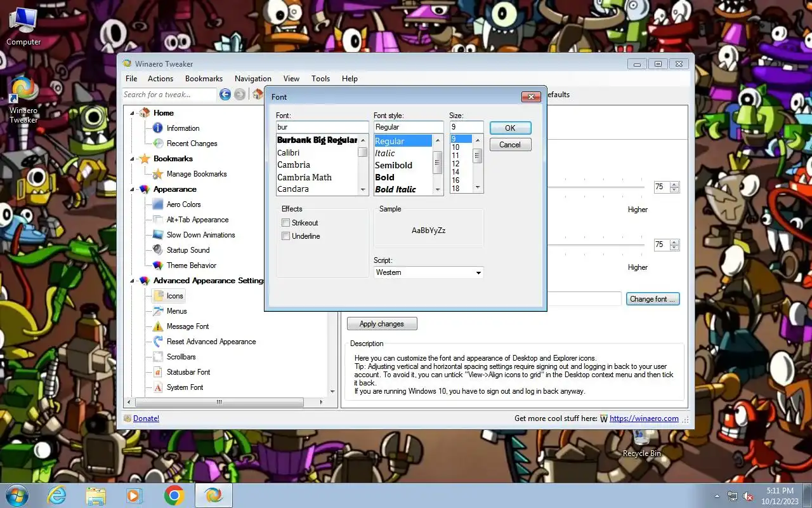Open the Help menu
The image size is (812, 508).
click(x=350, y=79)
